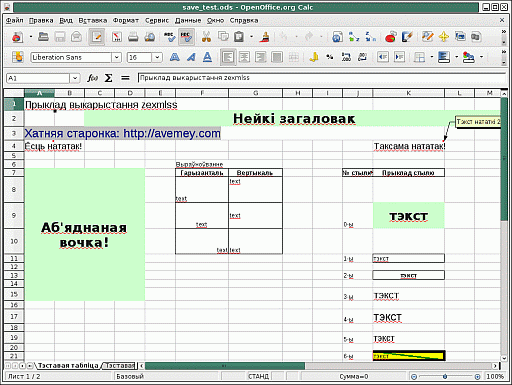
Task: Insert a Chart with the pie chart icon
Action: click(x=391, y=37)
